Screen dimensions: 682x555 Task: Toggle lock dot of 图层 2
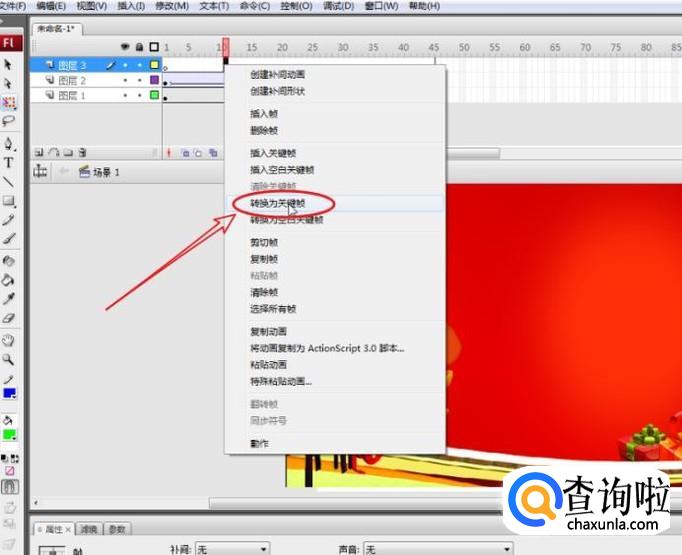[140, 80]
